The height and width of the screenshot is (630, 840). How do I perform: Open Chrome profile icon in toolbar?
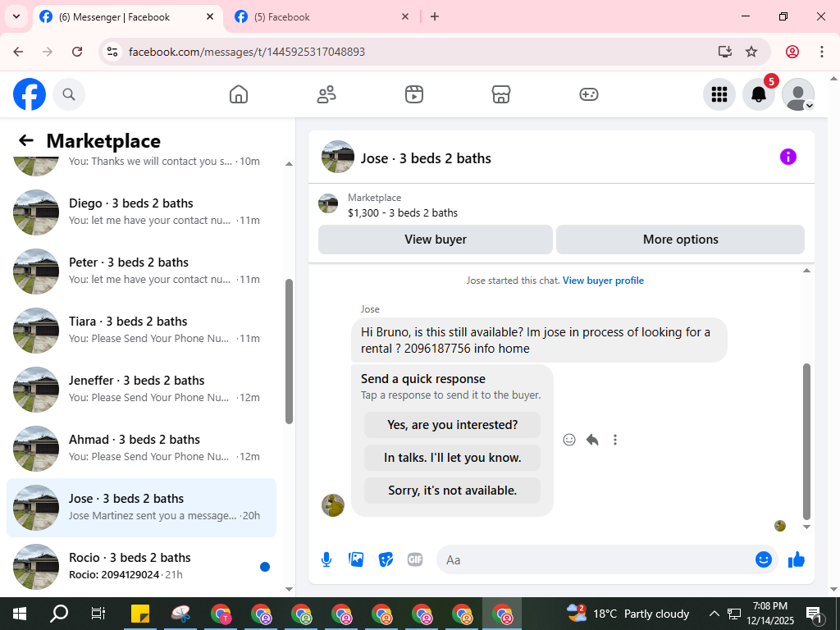pos(792,52)
